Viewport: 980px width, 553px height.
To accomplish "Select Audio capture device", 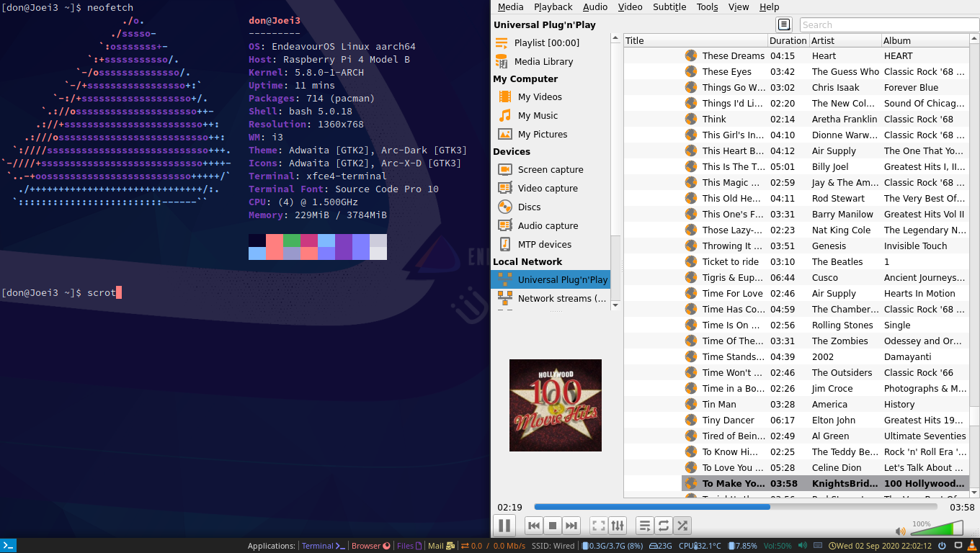I will pos(551,225).
